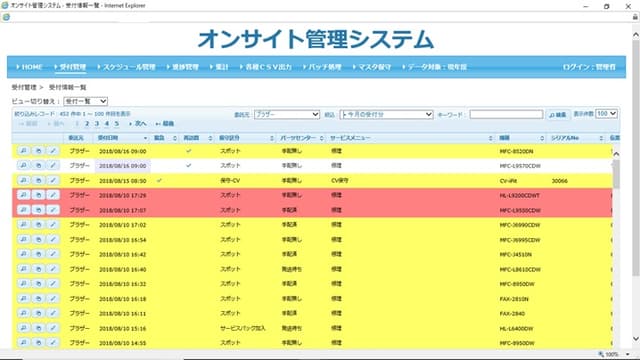This screenshot has width=640, height=360.
Task: Click the copy icon in the first row
Action: 38,151
